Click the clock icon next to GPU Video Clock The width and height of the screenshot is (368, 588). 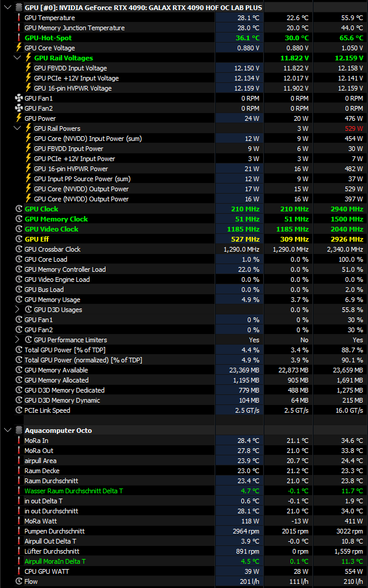pyautogui.click(x=19, y=229)
